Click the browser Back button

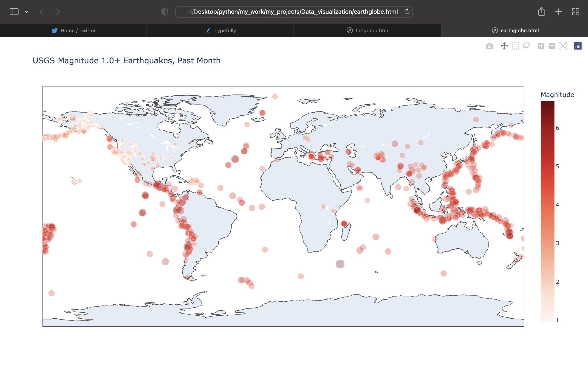click(42, 12)
